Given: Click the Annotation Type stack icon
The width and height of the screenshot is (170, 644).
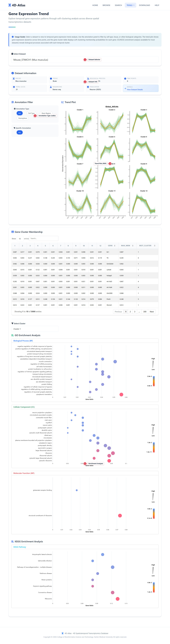Looking at the screenshot, I should pyautogui.click(x=15, y=109).
